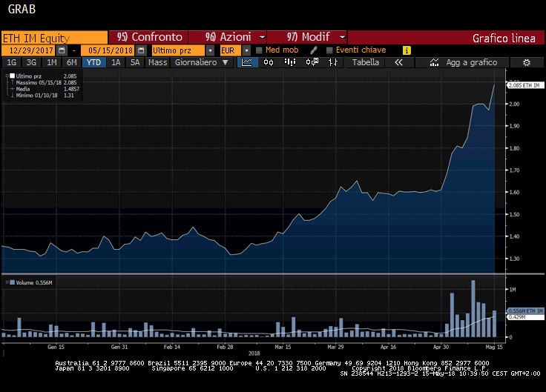Expand the Giornaliero frequency dropdown
Viewport: 546px width, 392px height.
click(200, 63)
